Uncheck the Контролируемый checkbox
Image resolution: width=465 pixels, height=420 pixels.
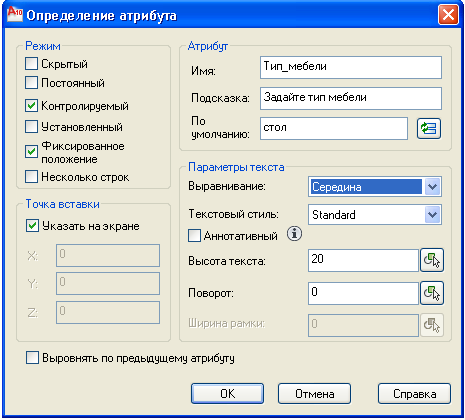pyautogui.click(x=31, y=106)
